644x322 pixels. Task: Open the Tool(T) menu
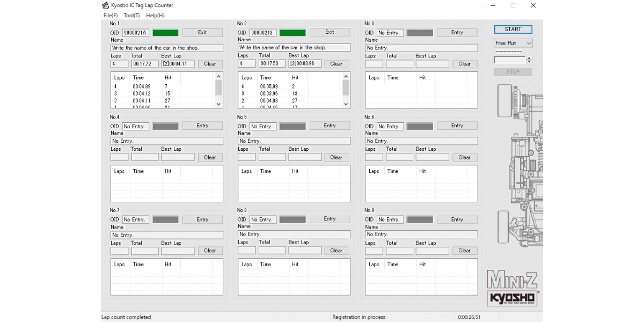coord(131,16)
